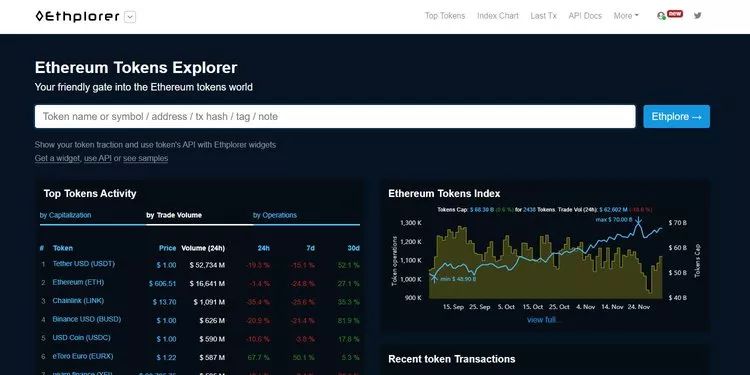Click the 5. Oct chart axis label

[x=506, y=307]
